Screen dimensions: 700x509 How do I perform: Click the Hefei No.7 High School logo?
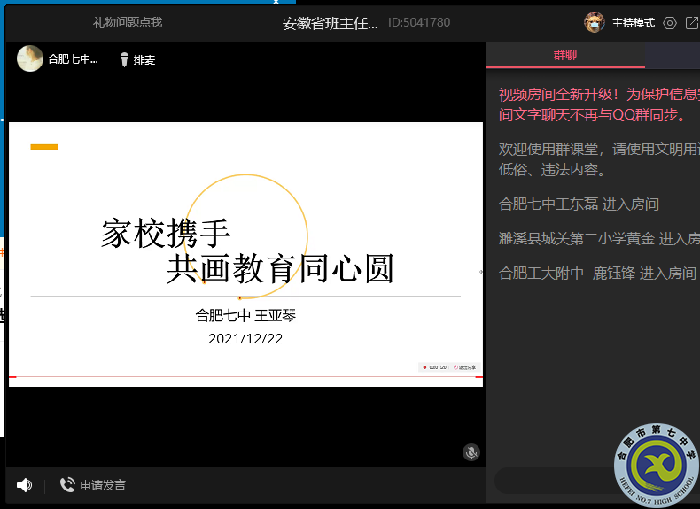click(656, 466)
